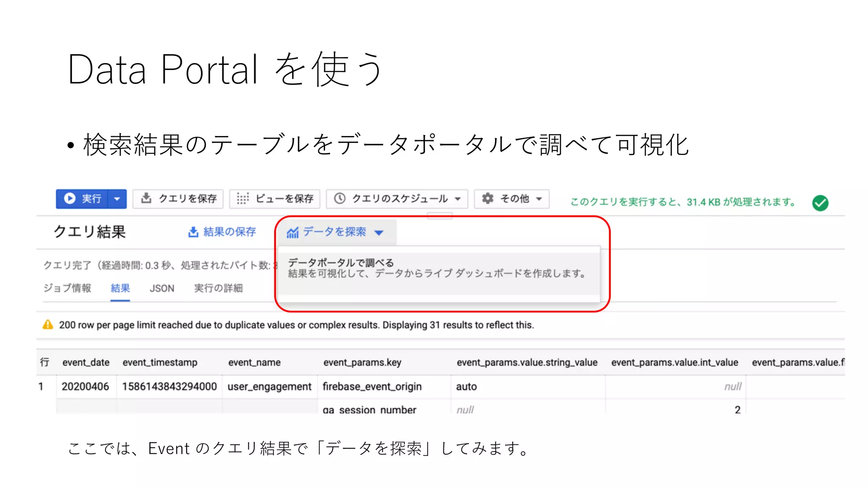This screenshot has height=488, width=868.
Task: Click the yellow warning icon on row-limit message
Action: [x=48, y=324]
